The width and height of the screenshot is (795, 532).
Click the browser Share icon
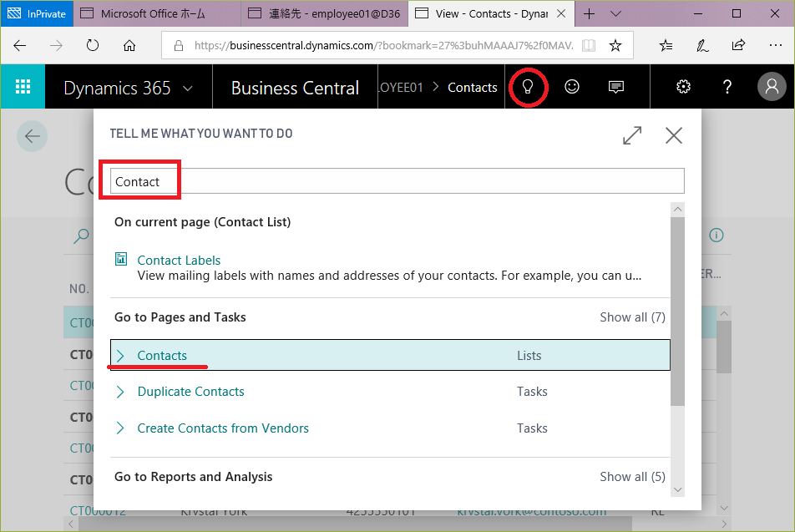739,45
